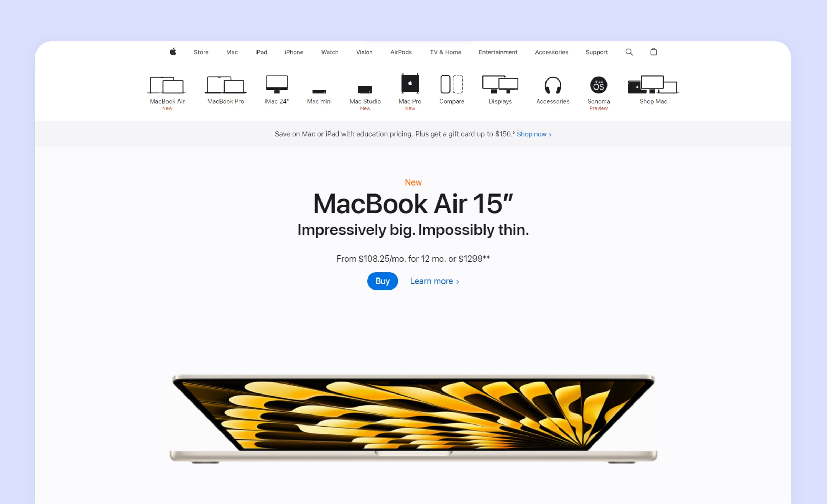This screenshot has width=827, height=504.
Task: Select the Store menu in top nav
Action: pos(201,52)
